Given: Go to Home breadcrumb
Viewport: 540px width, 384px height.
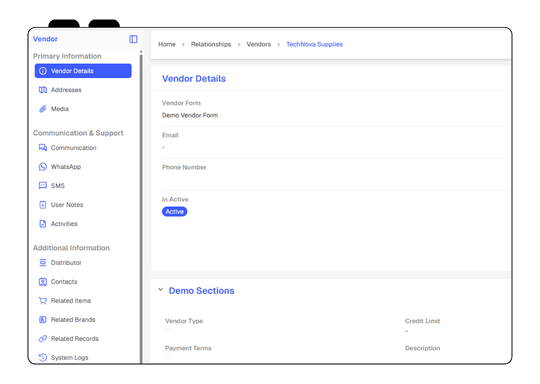Looking at the screenshot, I should coord(167,44).
